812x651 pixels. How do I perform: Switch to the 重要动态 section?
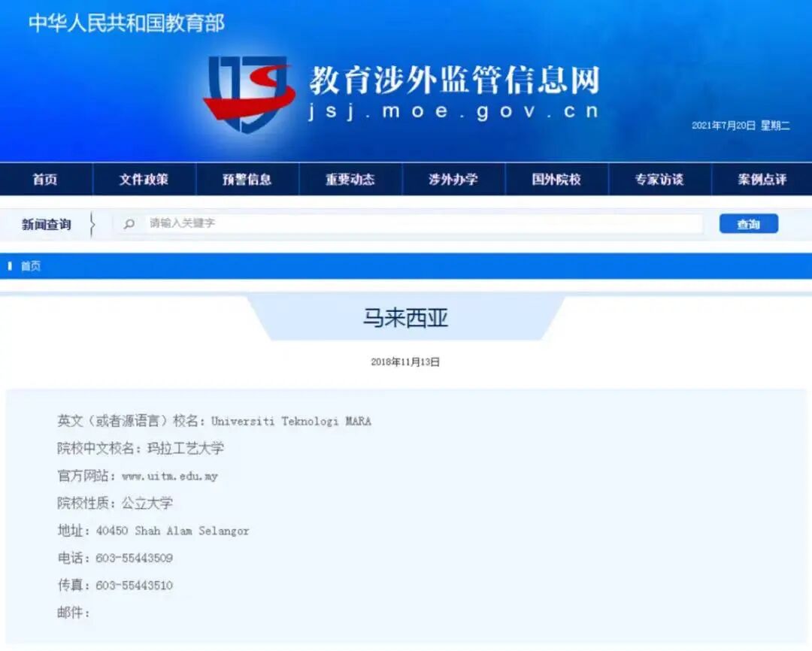point(350,180)
